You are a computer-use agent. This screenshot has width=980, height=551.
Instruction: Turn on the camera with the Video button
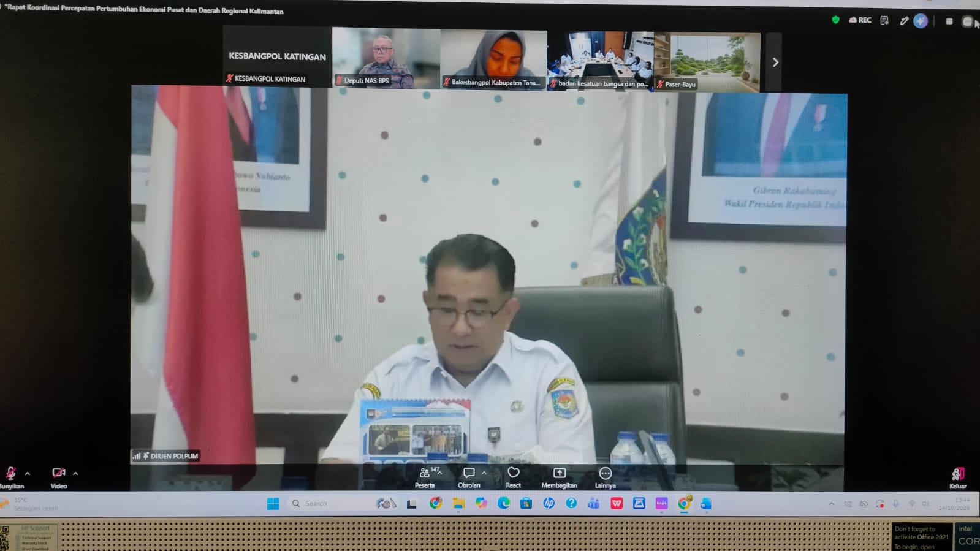(59, 477)
